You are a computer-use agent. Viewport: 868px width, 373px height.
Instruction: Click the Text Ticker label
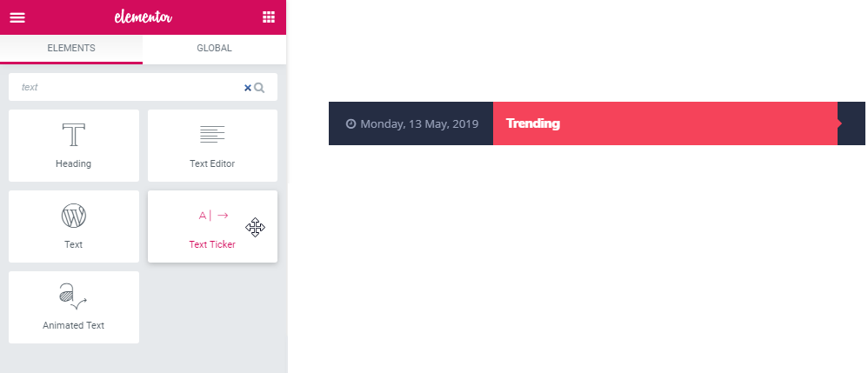click(212, 244)
